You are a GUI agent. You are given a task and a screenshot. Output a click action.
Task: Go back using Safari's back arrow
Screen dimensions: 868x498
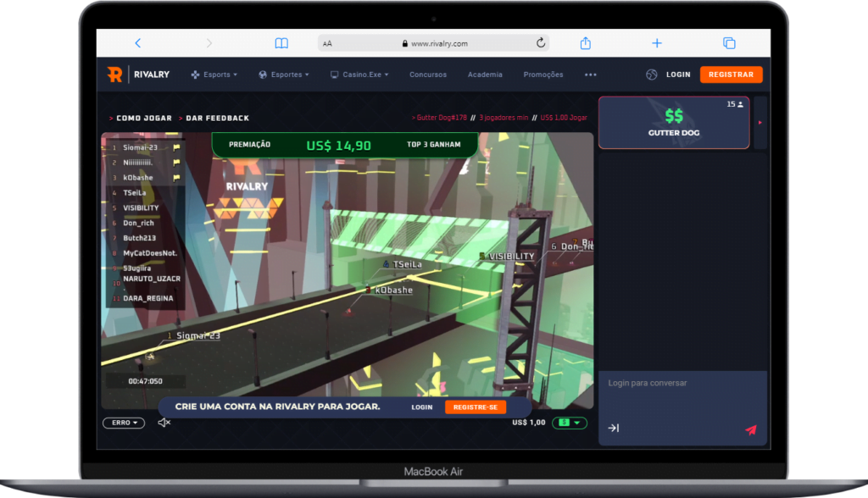click(x=138, y=43)
